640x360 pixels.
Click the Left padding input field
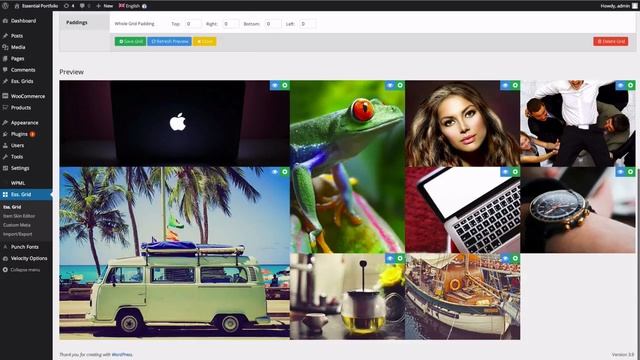click(308, 24)
